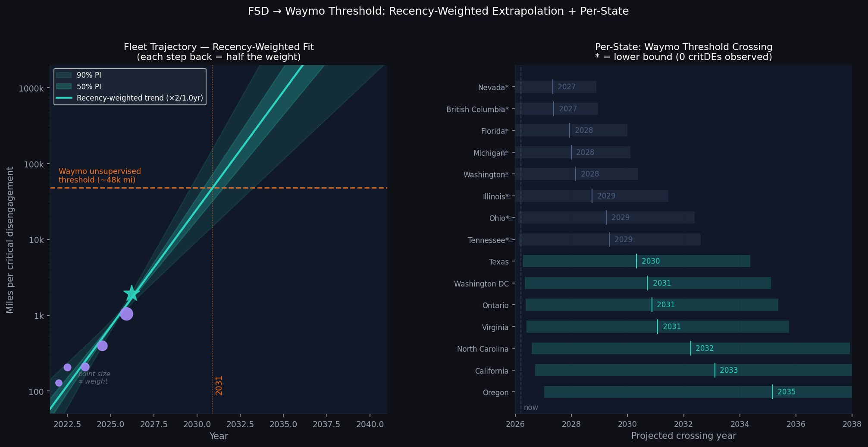The image size is (868, 447).
Task: Click the Washington* state label
Action: click(486, 175)
